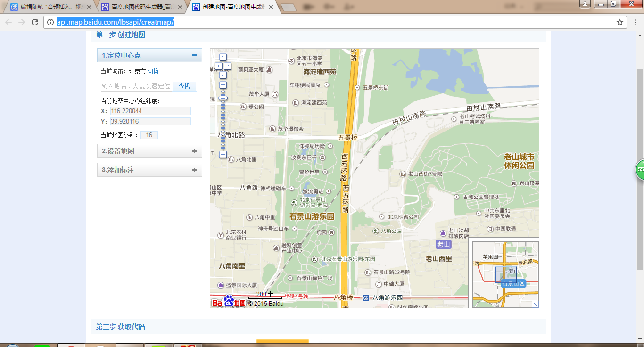Click the 波赛东巨手 attraction icon
Viewport: 644px width, 347px height.
coord(323,157)
